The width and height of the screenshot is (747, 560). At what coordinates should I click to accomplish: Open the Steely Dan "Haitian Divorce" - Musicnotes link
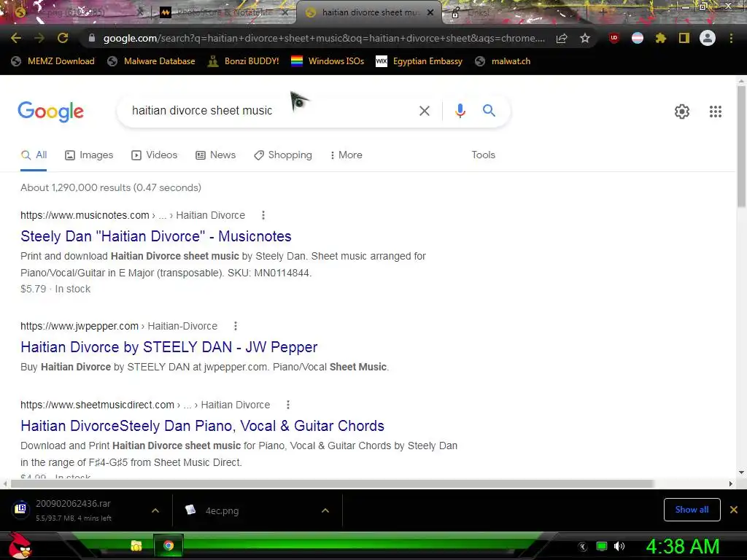(x=156, y=236)
